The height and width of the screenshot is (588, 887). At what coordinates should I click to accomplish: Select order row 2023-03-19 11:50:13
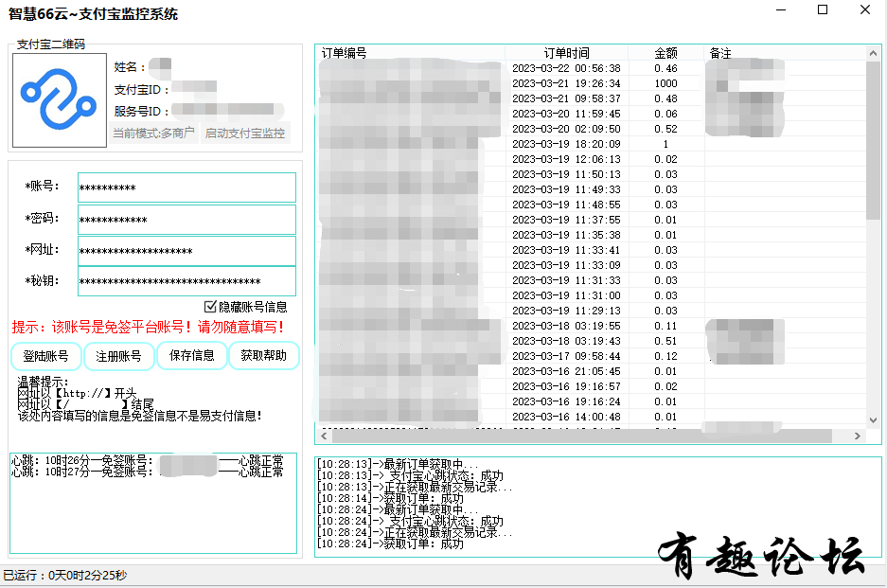591,174
